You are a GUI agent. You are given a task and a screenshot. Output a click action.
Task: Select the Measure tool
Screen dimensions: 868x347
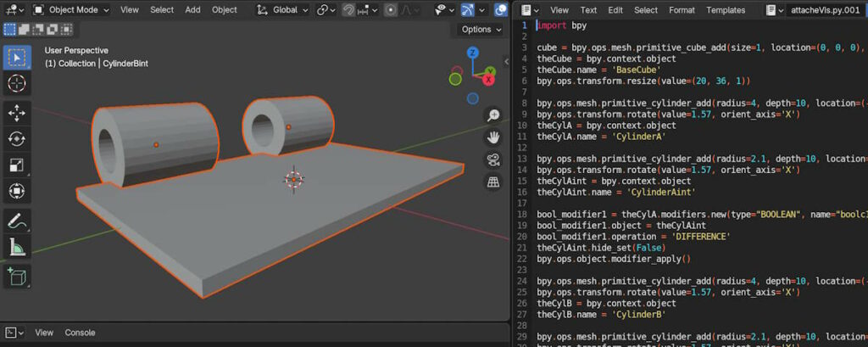(x=16, y=247)
